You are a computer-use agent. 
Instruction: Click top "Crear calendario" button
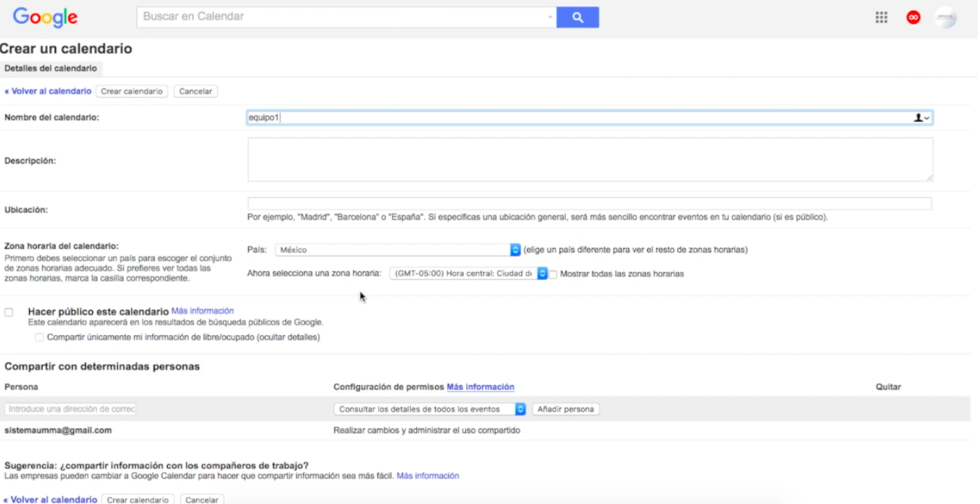point(132,91)
